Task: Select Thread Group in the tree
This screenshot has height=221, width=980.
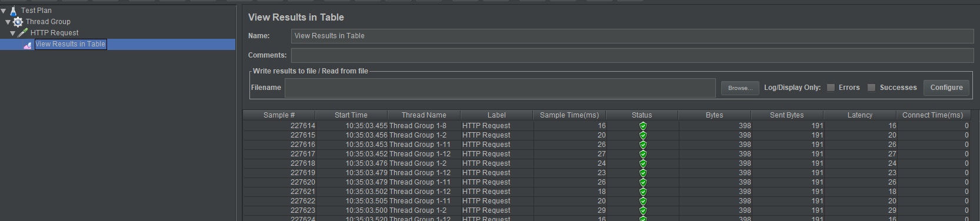Action: pyautogui.click(x=48, y=22)
